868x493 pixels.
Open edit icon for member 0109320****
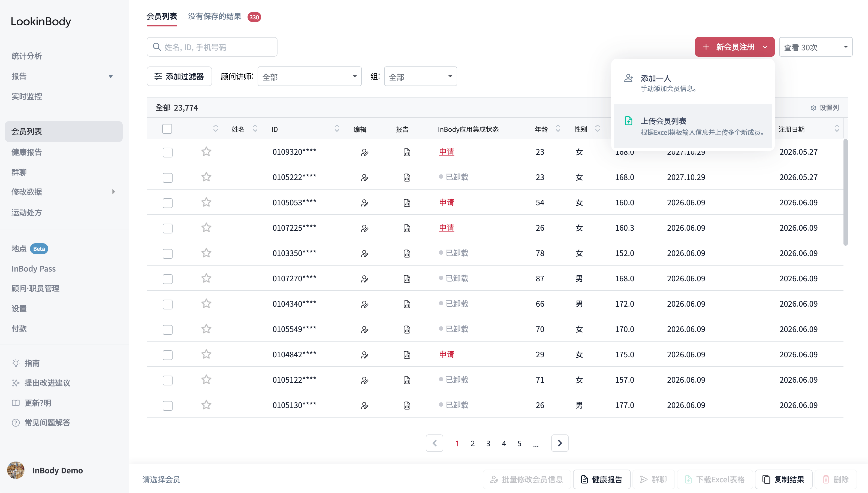coord(364,152)
